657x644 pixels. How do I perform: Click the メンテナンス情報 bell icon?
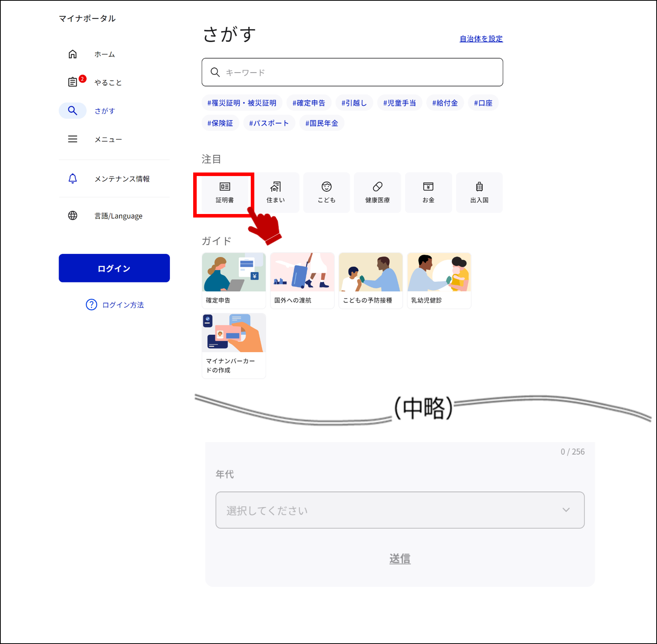click(x=72, y=179)
